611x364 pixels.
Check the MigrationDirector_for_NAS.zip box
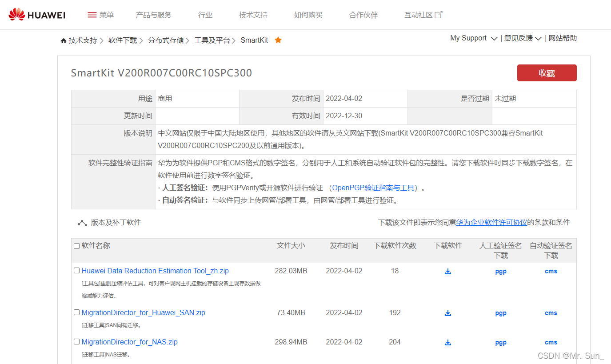tap(77, 341)
